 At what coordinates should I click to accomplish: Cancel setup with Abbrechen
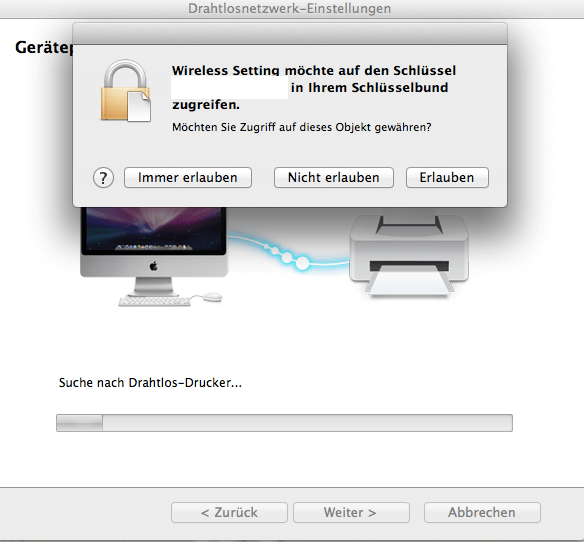(482, 512)
